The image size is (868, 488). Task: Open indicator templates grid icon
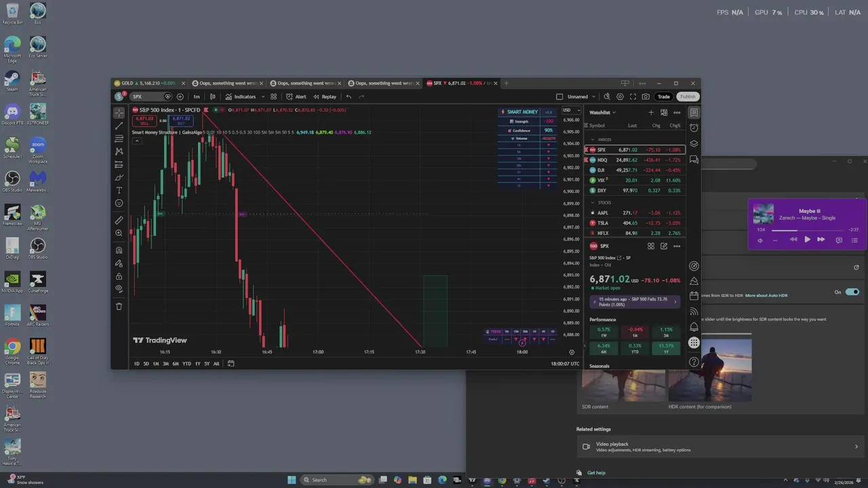coord(273,96)
